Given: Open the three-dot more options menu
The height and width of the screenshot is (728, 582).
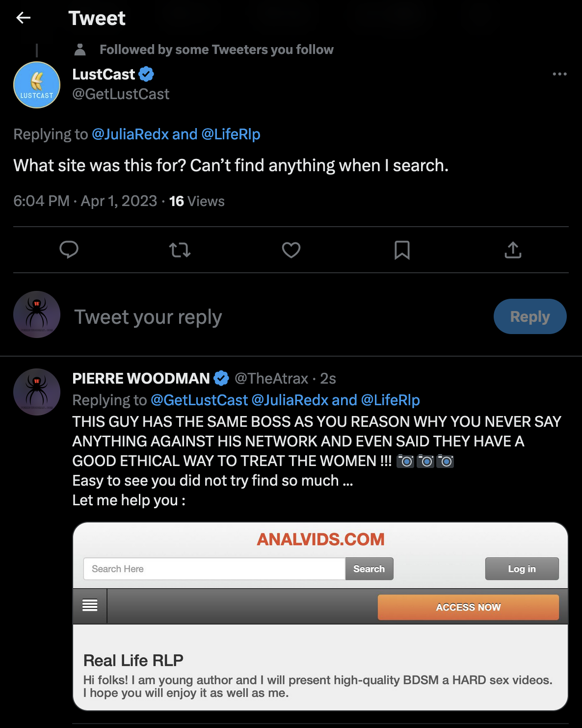Looking at the screenshot, I should (559, 74).
